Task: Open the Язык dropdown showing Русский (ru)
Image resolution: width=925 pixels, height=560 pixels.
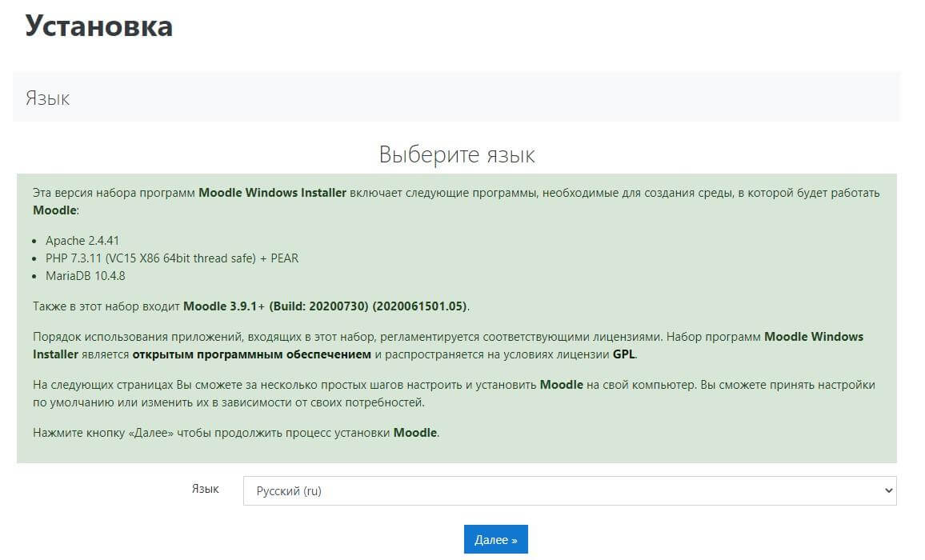Action: [x=569, y=490]
